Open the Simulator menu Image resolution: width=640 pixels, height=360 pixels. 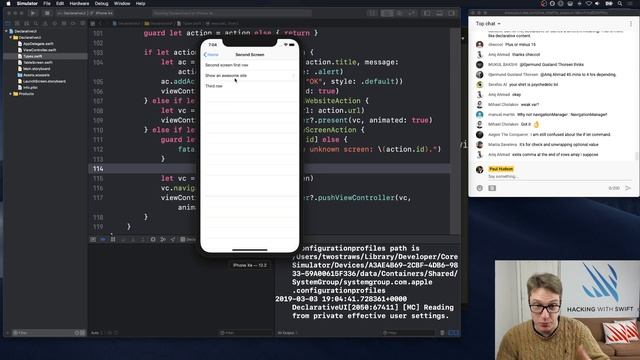click(27, 3)
